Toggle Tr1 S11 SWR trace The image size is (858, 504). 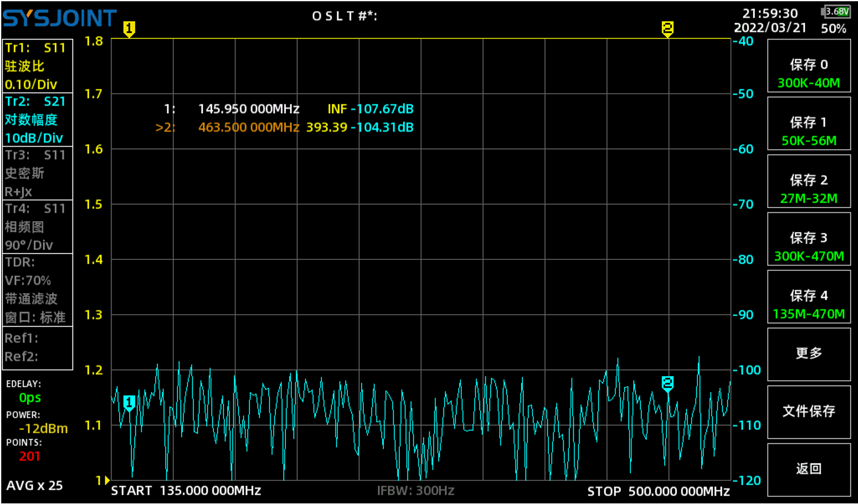(37, 66)
